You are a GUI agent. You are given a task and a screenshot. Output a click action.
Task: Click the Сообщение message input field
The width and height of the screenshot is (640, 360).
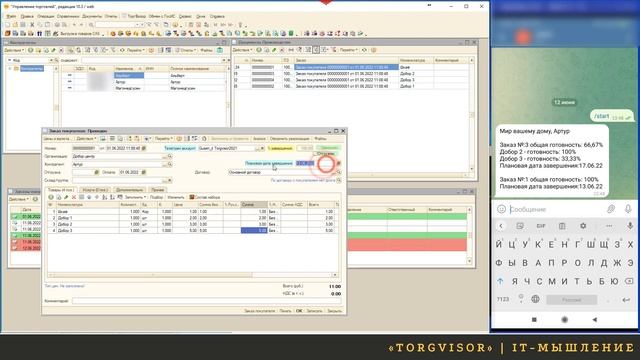pos(555,209)
